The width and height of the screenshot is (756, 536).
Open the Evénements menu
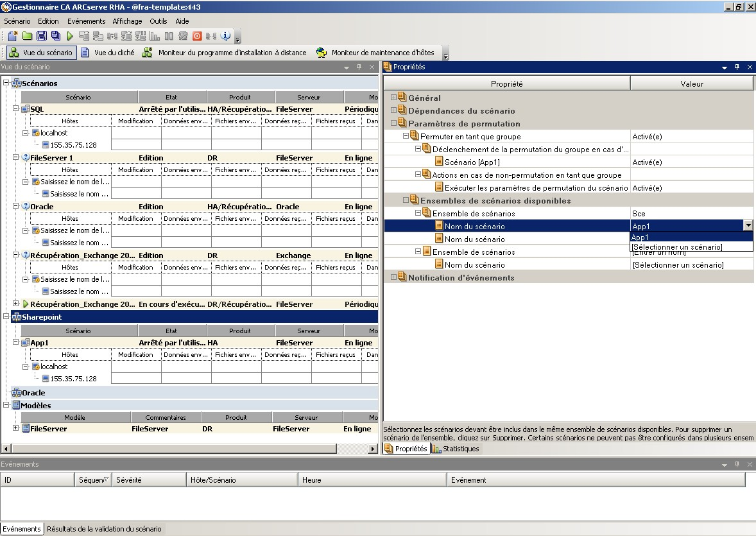point(86,21)
